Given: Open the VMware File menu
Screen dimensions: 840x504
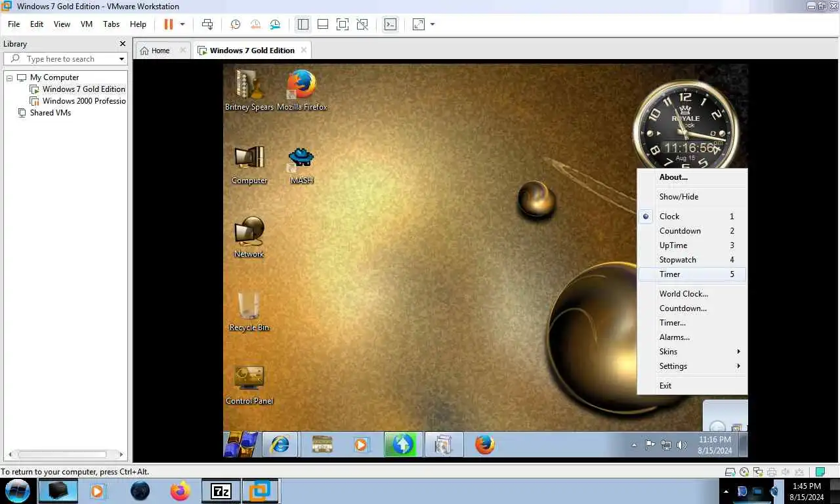Looking at the screenshot, I should (14, 24).
